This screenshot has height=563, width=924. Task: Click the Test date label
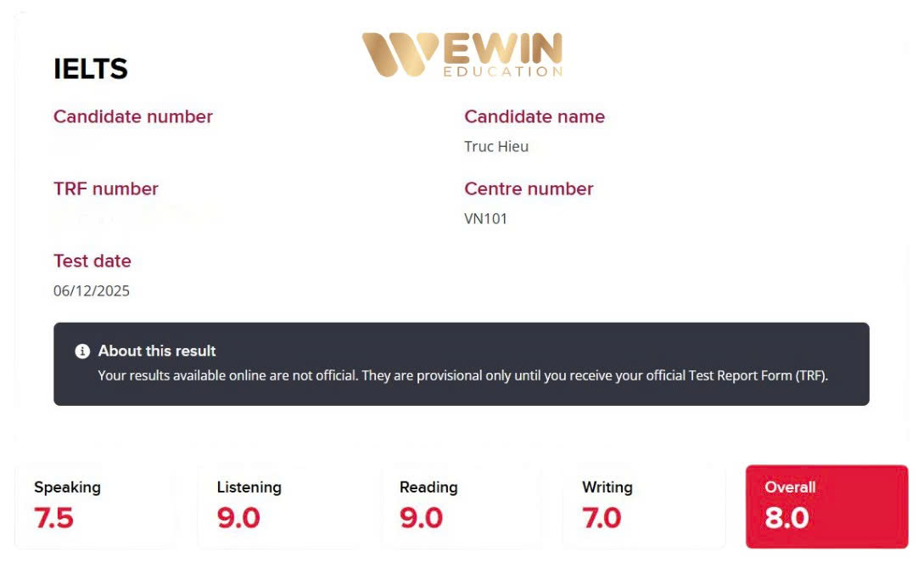pos(92,261)
